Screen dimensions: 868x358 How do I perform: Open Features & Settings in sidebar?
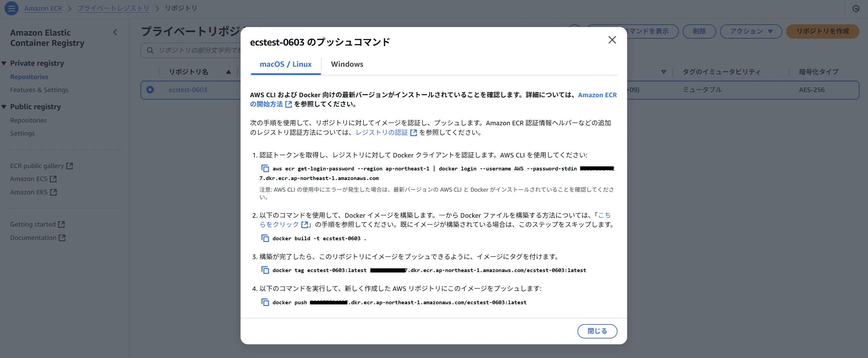pos(39,90)
